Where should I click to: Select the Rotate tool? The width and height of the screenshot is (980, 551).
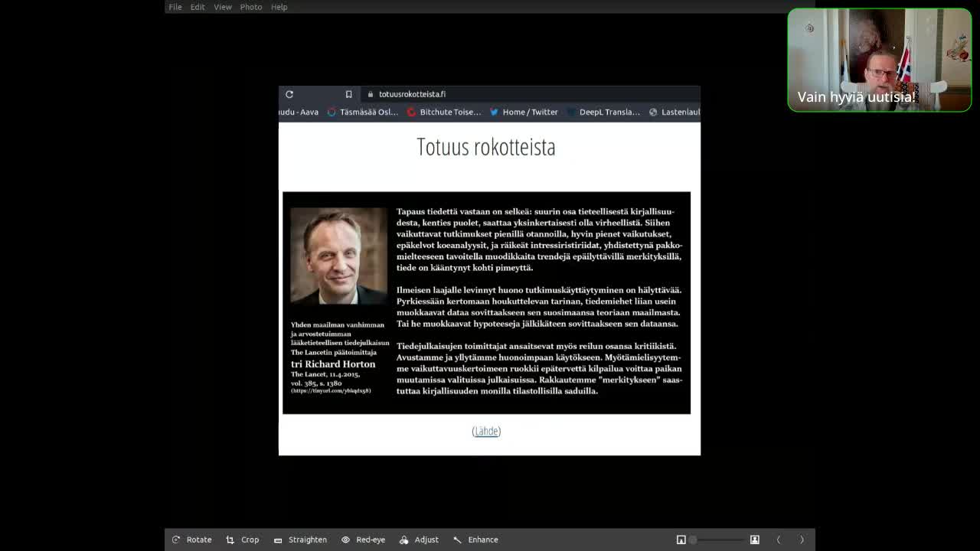[191, 540]
